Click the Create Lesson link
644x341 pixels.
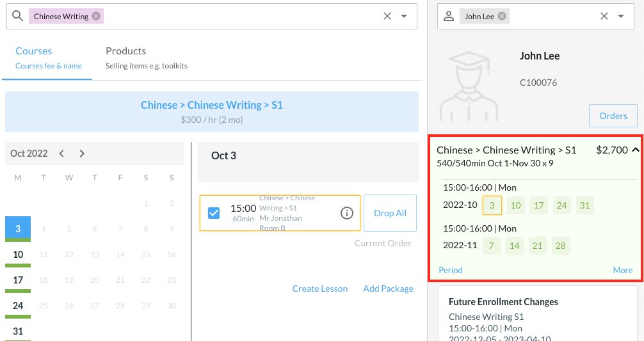319,289
